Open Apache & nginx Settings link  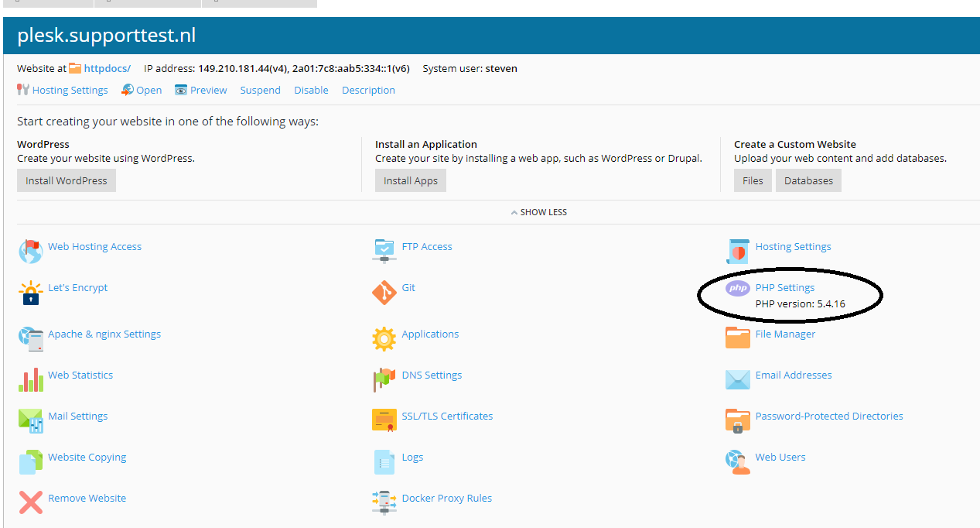(104, 334)
